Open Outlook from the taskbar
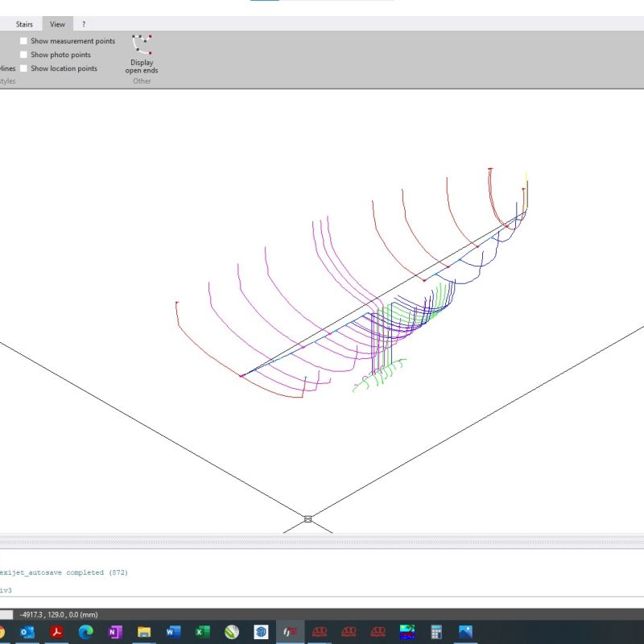 pyautogui.click(x=27, y=632)
